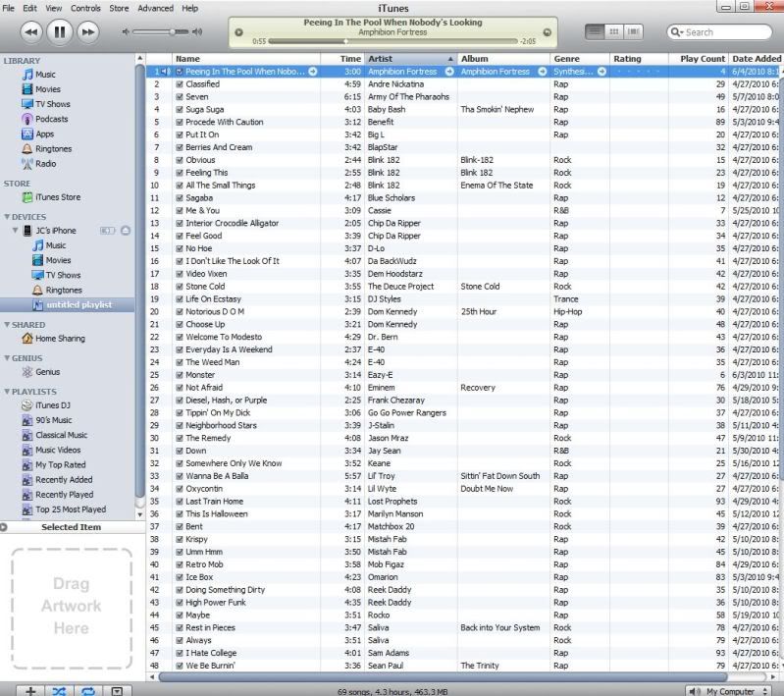Screen dimensions: 784x696
Task: Uncheck the song Last Train Home
Action: pyautogui.click(x=180, y=502)
